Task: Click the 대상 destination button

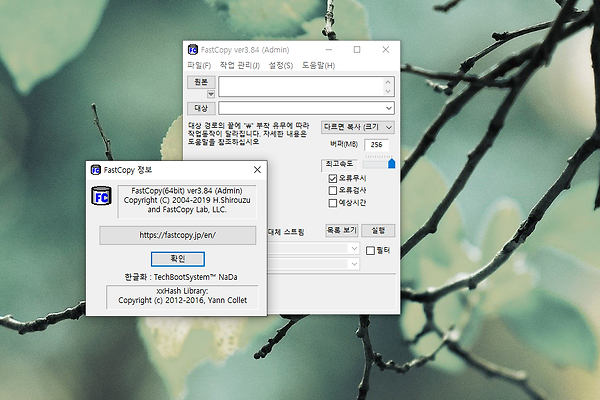Action: pos(201,108)
